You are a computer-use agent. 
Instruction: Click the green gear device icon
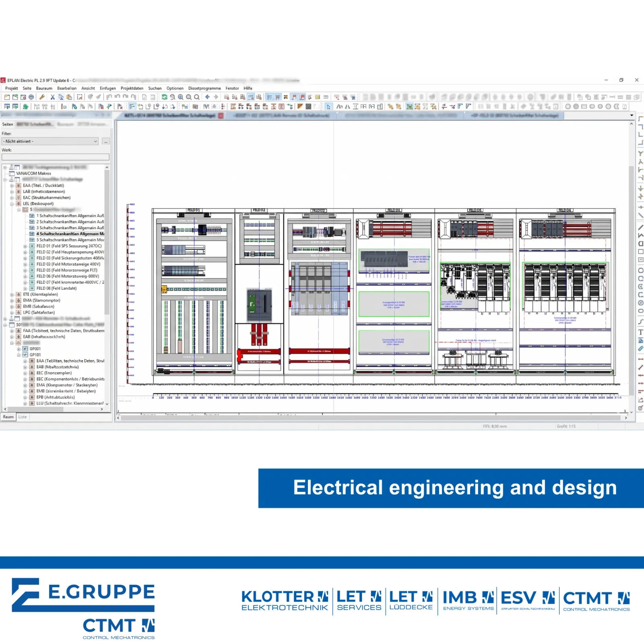26,107
